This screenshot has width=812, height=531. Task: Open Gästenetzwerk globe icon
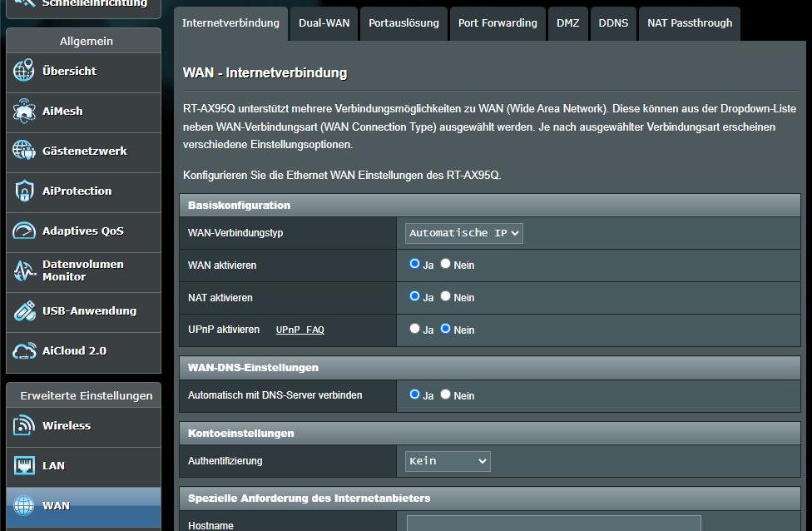point(24,151)
